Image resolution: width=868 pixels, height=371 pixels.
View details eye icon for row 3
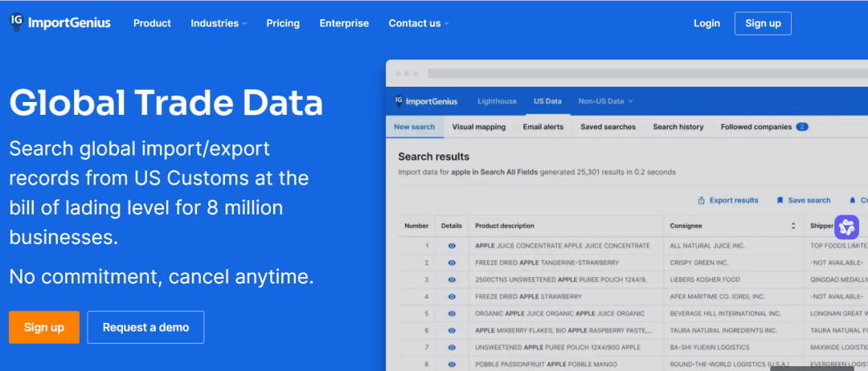click(452, 279)
